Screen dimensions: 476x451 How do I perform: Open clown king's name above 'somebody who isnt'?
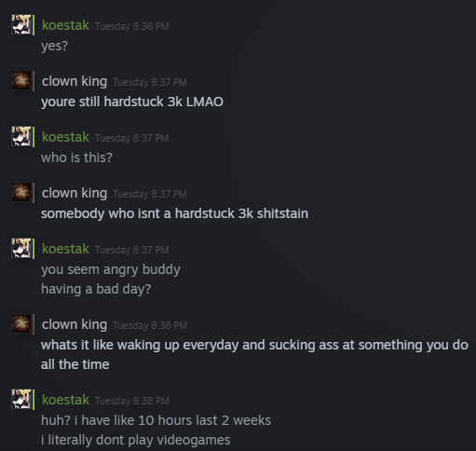[x=75, y=194]
